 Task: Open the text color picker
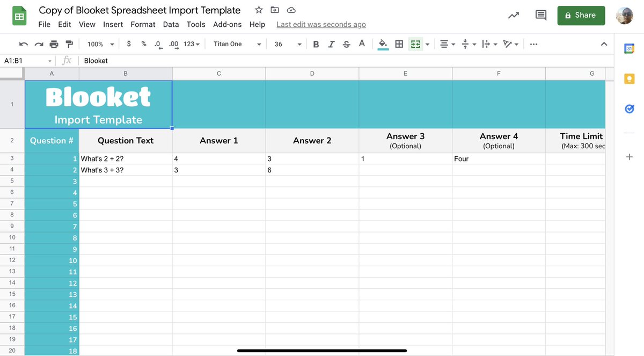pos(362,44)
